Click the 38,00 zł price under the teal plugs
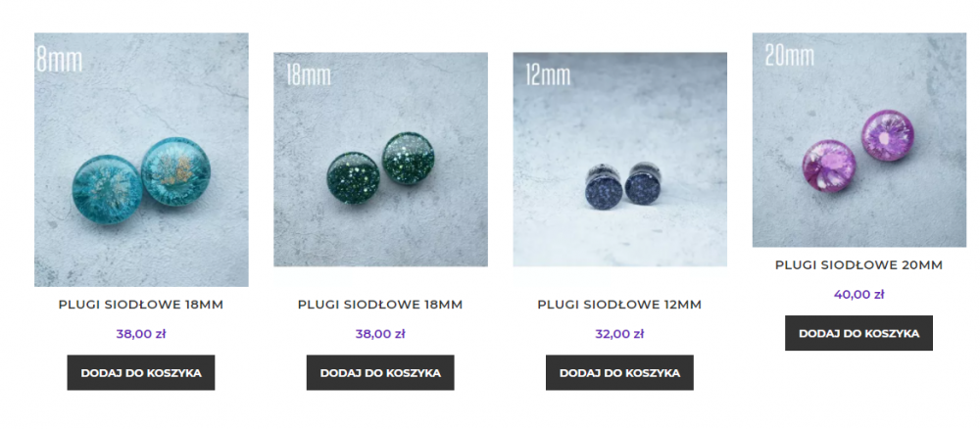The width and height of the screenshot is (980, 429). (141, 334)
